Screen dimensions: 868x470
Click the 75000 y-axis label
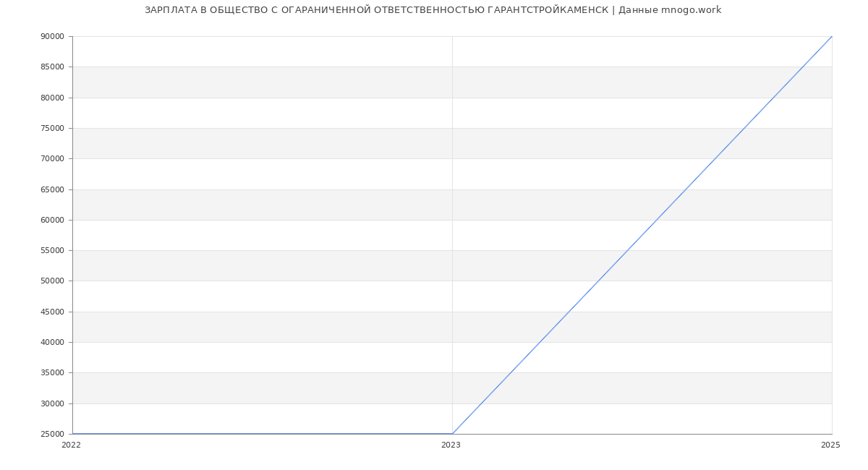click(x=52, y=129)
